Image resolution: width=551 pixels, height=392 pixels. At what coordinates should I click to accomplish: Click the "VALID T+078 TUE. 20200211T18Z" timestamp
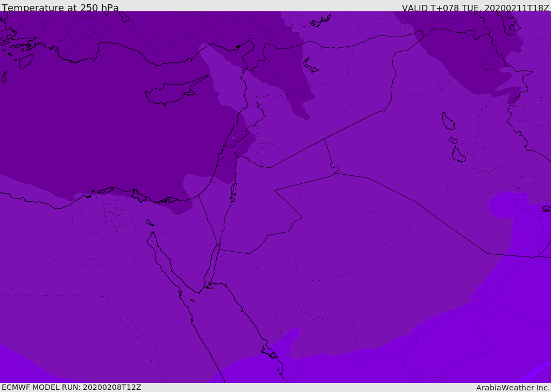[476, 8]
